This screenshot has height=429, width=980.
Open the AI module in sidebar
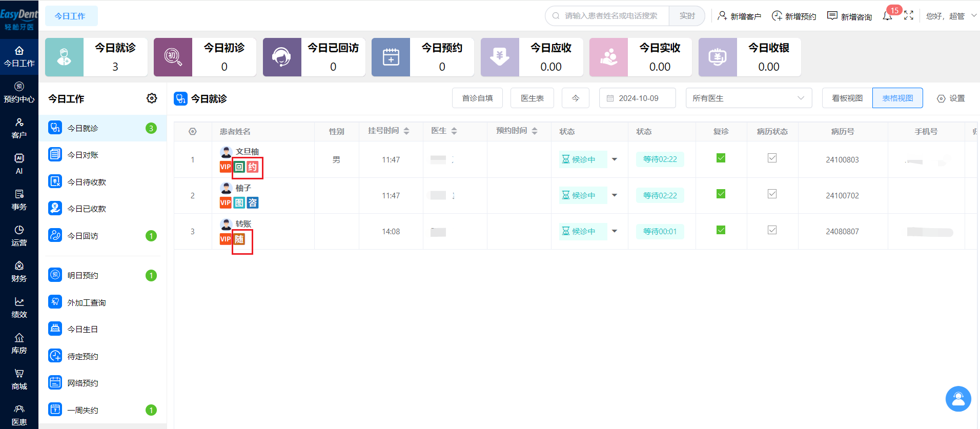tap(19, 164)
